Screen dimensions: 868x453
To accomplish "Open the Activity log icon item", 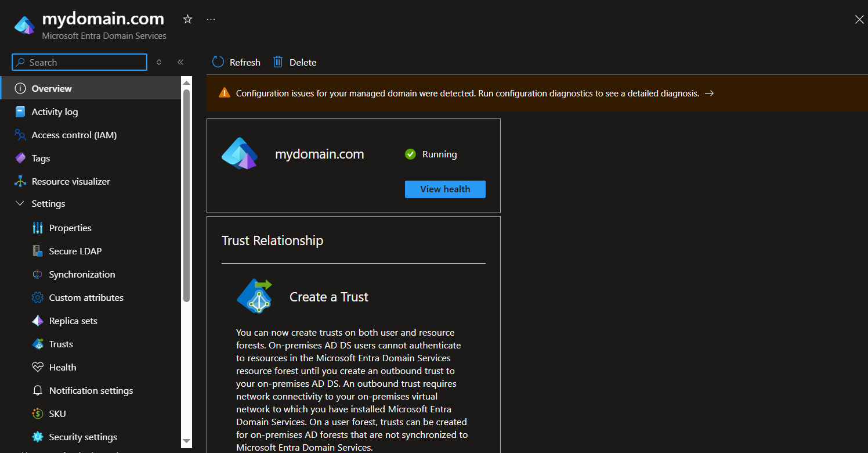I will click(20, 112).
